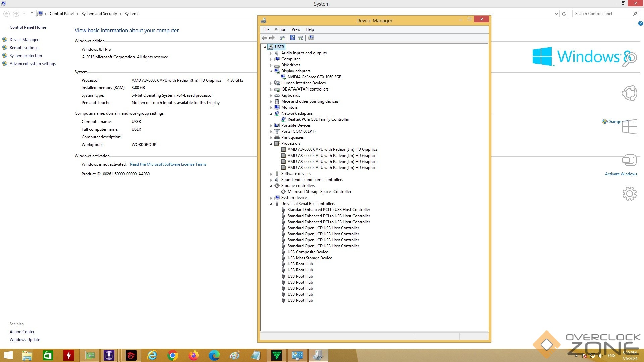
Task: Open the View menu in Device Manager
Action: [x=296, y=29]
